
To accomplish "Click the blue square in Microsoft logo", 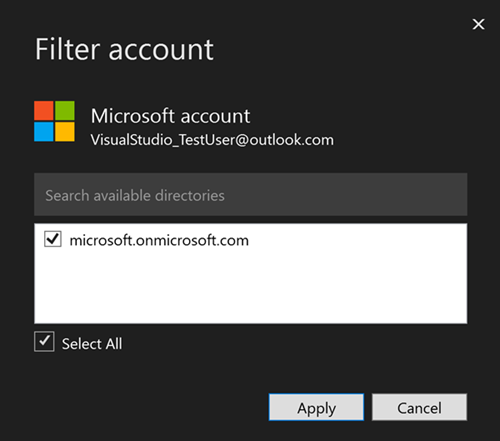I will [x=44, y=132].
